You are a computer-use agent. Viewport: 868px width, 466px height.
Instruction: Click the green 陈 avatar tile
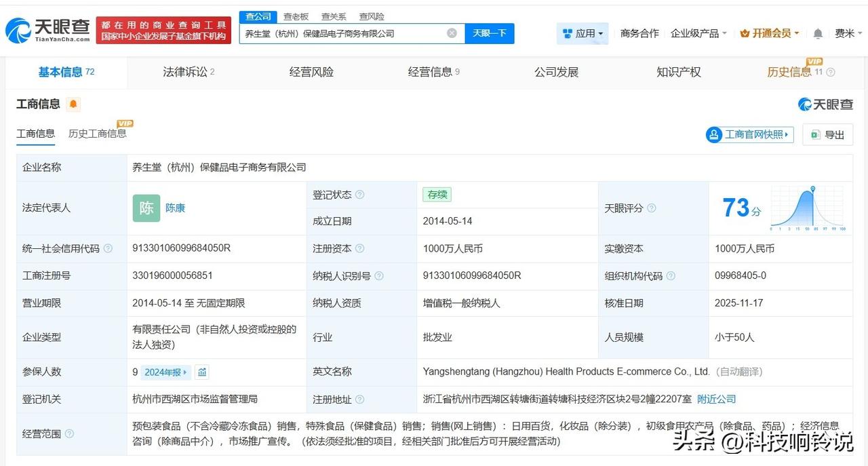[146, 208]
